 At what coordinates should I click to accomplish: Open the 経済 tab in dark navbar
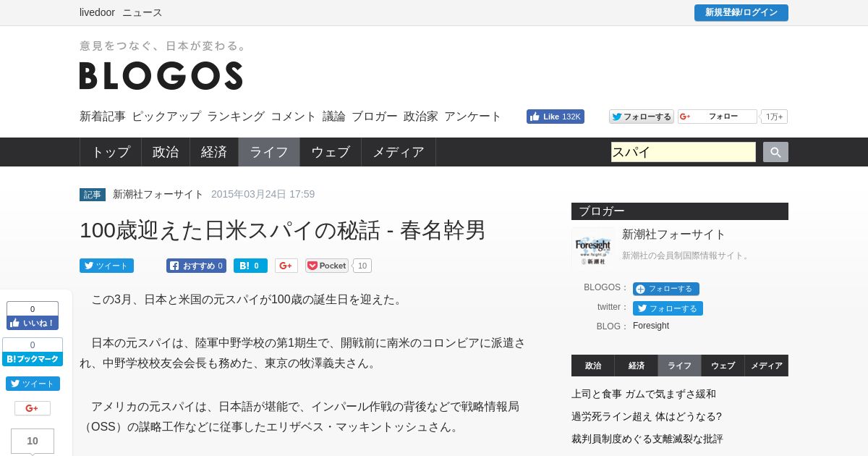214,152
